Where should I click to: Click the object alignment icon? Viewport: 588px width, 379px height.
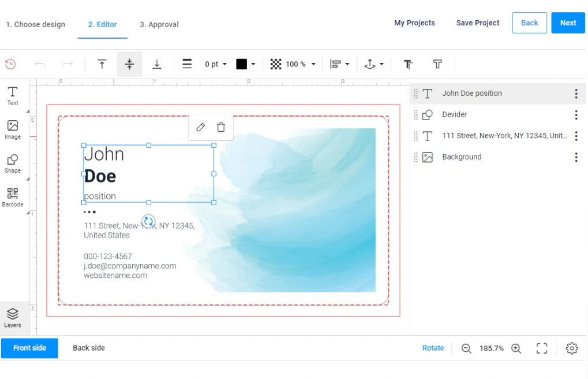pyautogui.click(x=335, y=64)
